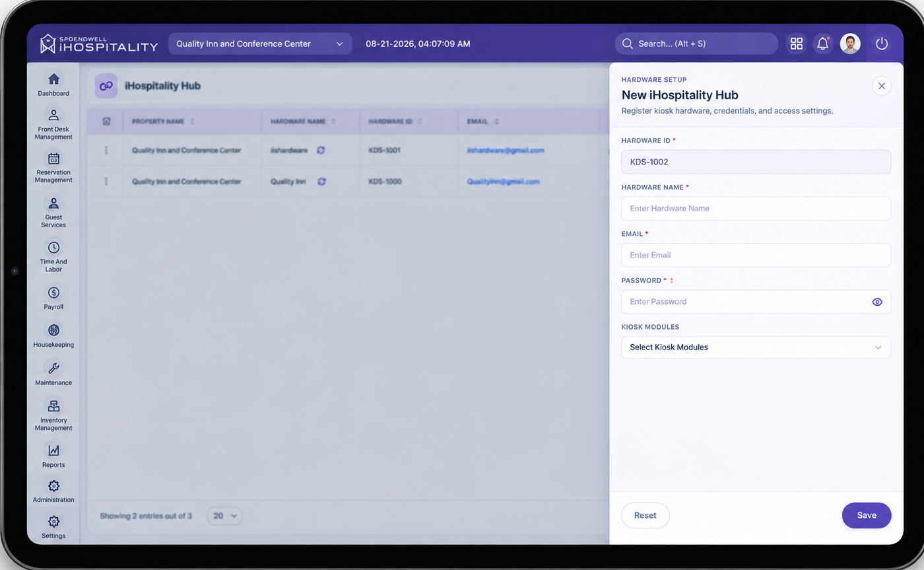Open Front Desk Management in the sidebar

click(x=53, y=124)
